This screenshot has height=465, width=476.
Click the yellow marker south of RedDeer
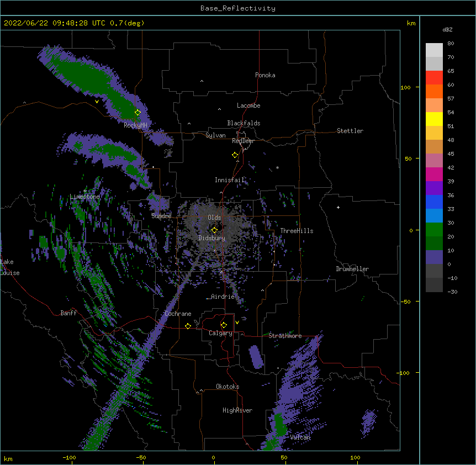coord(235,155)
